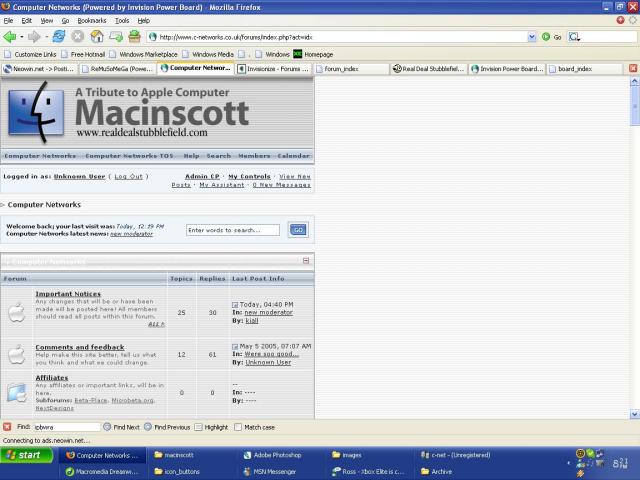
Task: Click the forum search words field
Action: [233, 230]
